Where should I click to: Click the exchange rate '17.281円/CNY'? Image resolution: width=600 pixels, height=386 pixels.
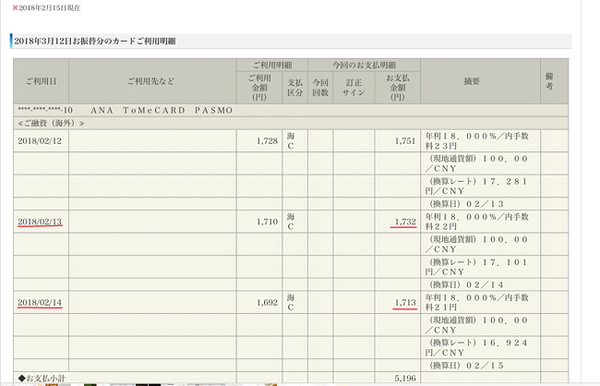coord(476,186)
